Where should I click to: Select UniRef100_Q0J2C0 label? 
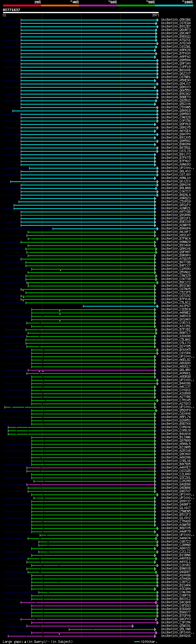click(176, 182)
